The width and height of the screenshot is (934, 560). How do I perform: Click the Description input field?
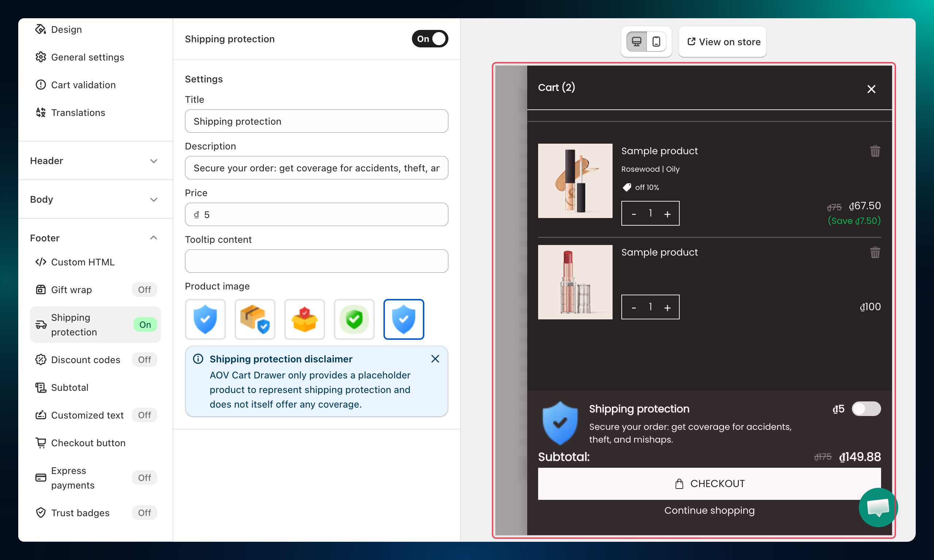pyautogui.click(x=316, y=168)
